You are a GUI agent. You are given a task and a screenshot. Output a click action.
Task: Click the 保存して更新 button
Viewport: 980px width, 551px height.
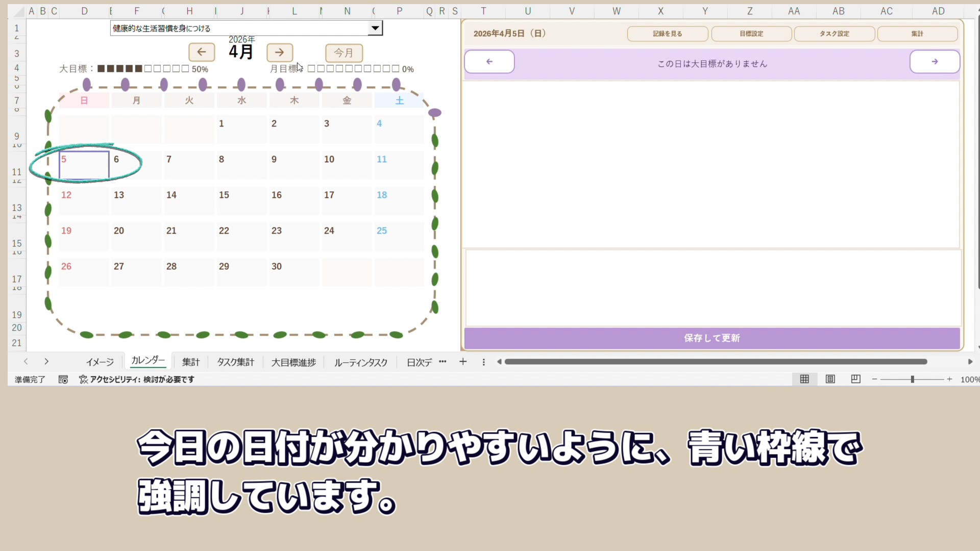(x=712, y=338)
